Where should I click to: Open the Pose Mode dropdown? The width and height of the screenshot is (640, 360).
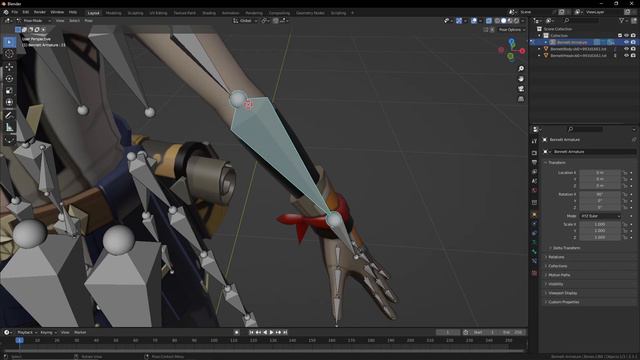(x=34, y=20)
